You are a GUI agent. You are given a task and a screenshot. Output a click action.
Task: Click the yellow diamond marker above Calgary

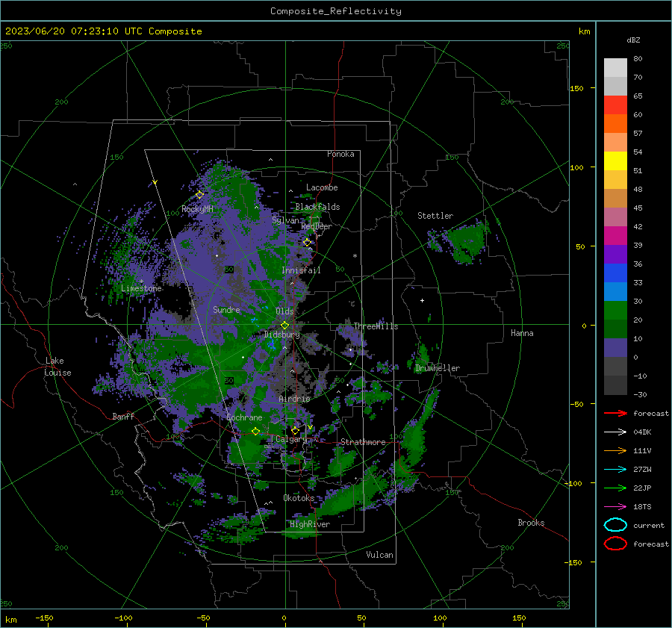coord(295,430)
